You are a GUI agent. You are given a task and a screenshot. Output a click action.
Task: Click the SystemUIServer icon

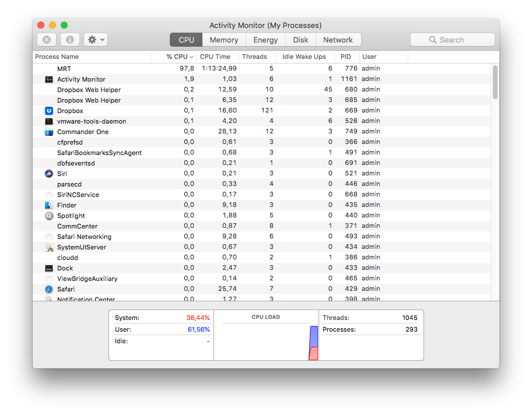pos(49,247)
